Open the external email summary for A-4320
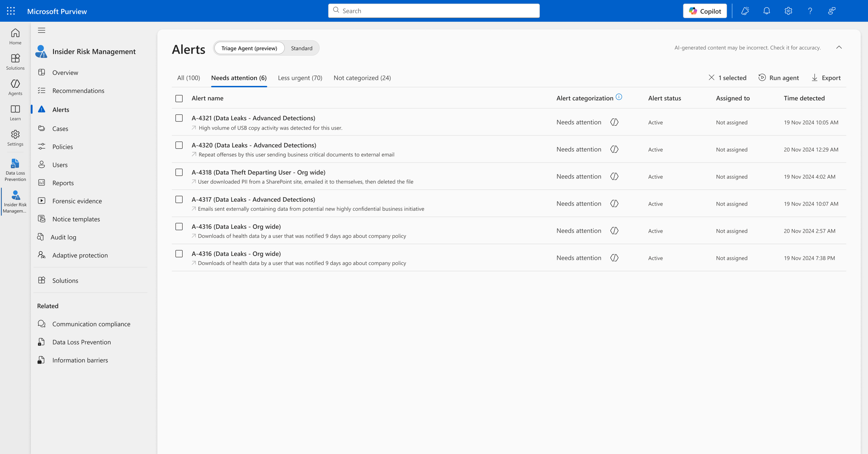868x454 pixels. tap(293, 155)
